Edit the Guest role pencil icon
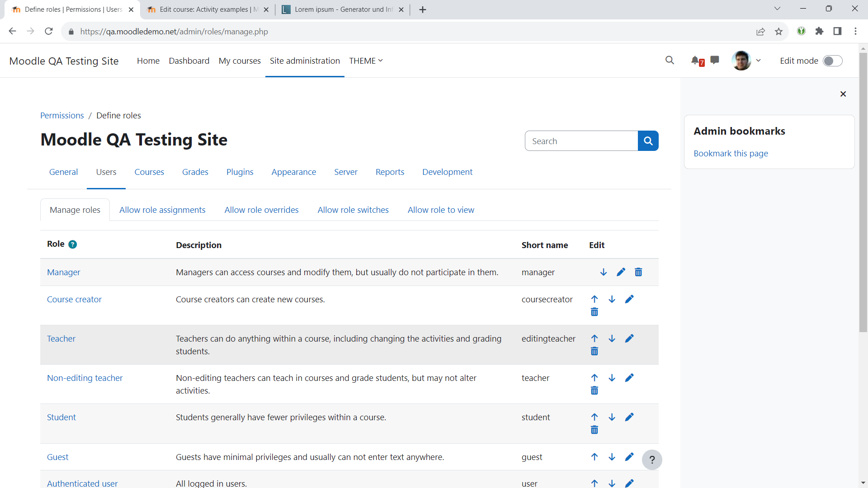Image resolution: width=868 pixels, height=488 pixels. point(629,457)
